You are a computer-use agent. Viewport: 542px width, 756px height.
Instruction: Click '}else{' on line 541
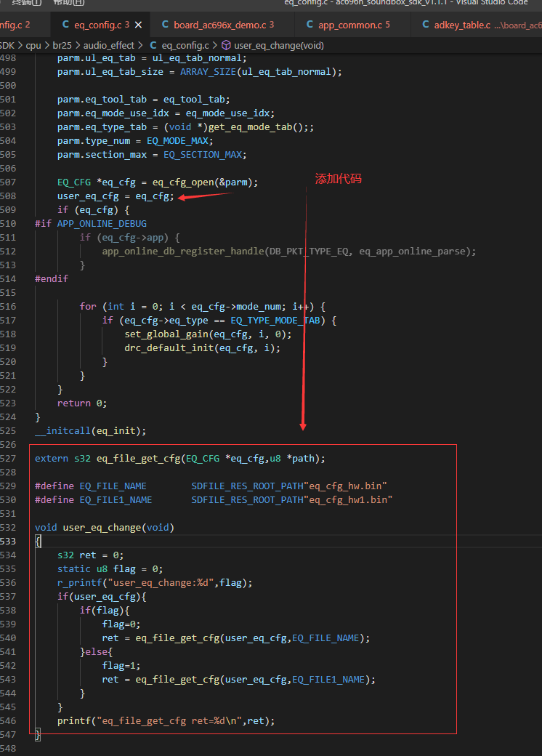(x=96, y=652)
